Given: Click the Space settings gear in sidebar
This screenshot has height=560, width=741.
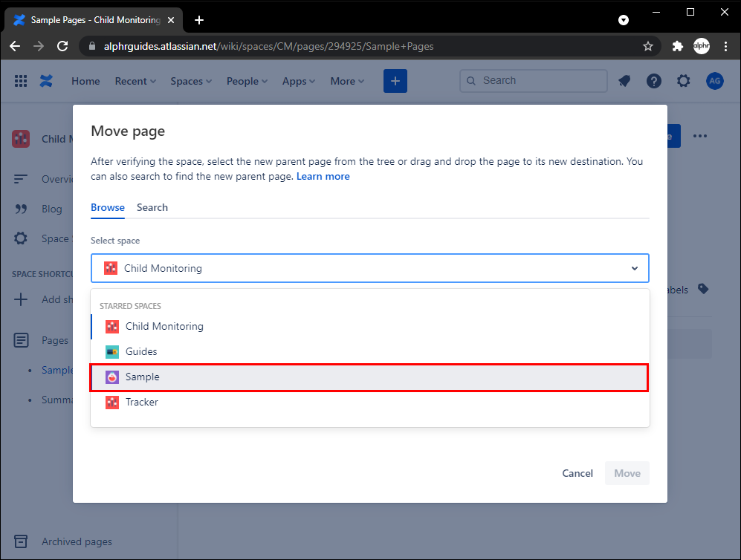Looking at the screenshot, I should tap(21, 238).
